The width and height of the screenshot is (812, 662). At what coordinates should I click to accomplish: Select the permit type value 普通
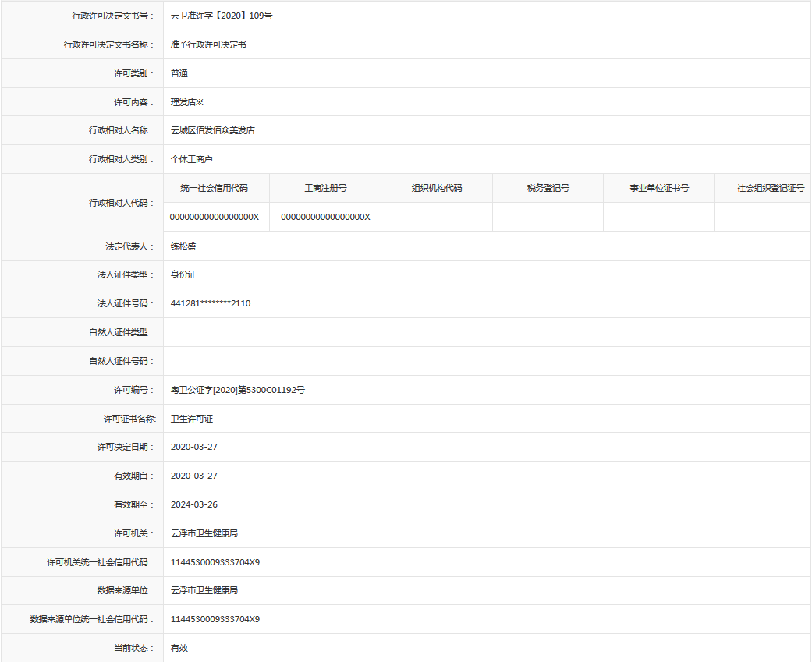point(179,73)
